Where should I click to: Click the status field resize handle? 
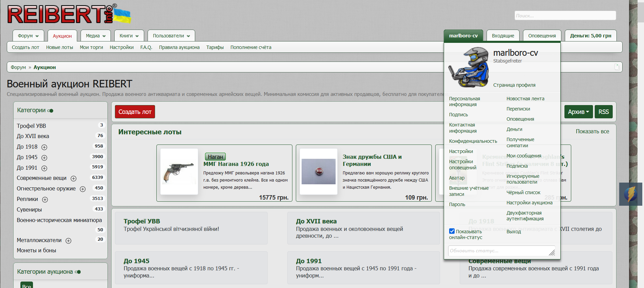(x=552, y=253)
